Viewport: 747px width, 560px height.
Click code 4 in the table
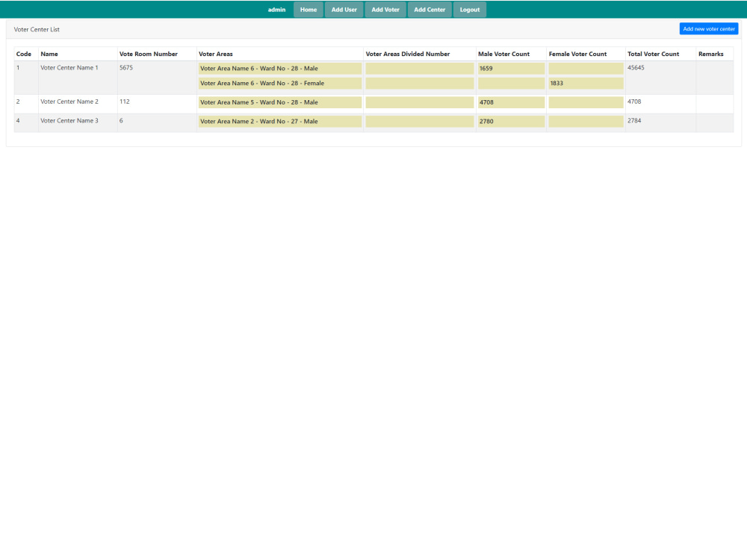[x=18, y=120]
